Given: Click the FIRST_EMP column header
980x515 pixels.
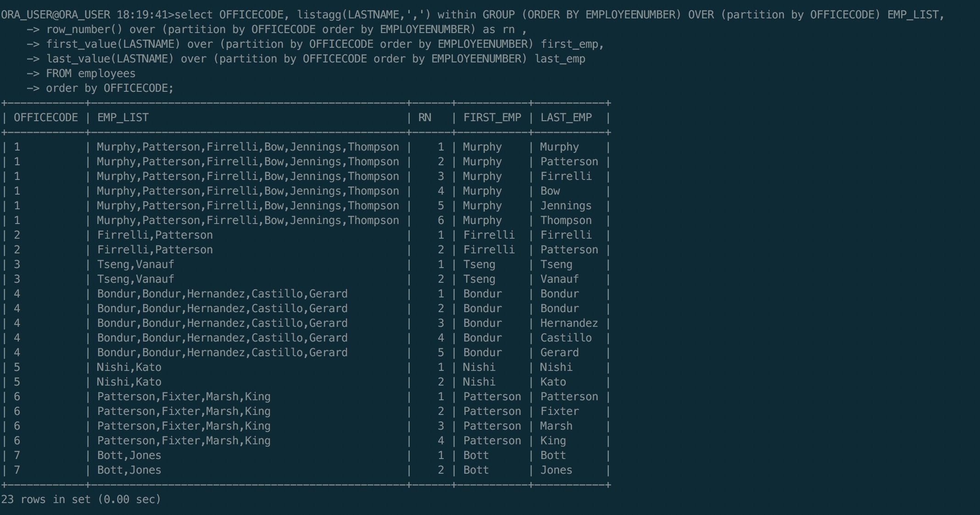Looking at the screenshot, I should point(492,118).
